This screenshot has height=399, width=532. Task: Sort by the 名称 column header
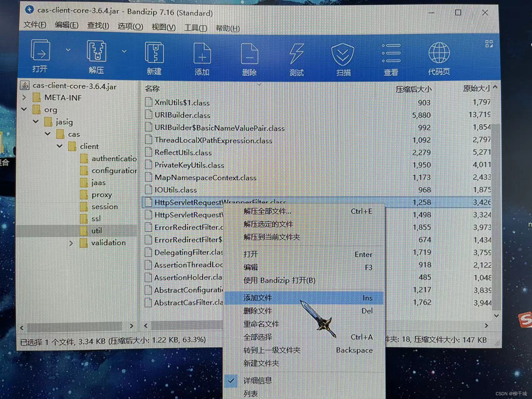152,88
